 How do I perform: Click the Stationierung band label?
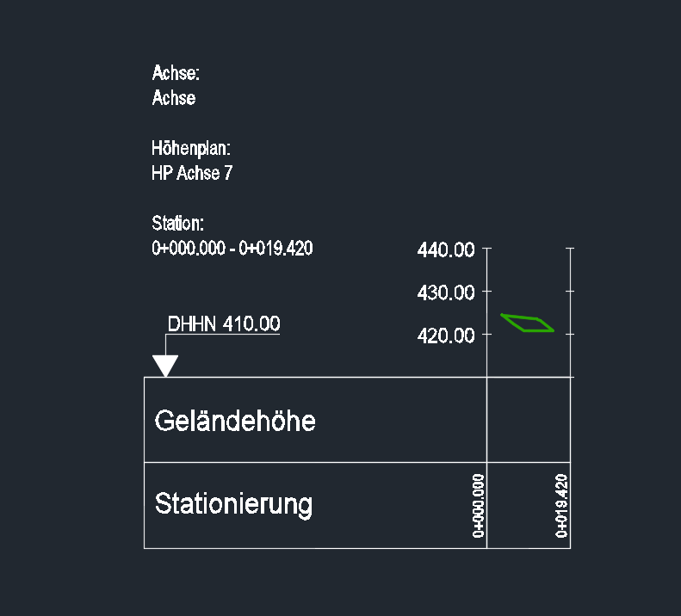233,504
